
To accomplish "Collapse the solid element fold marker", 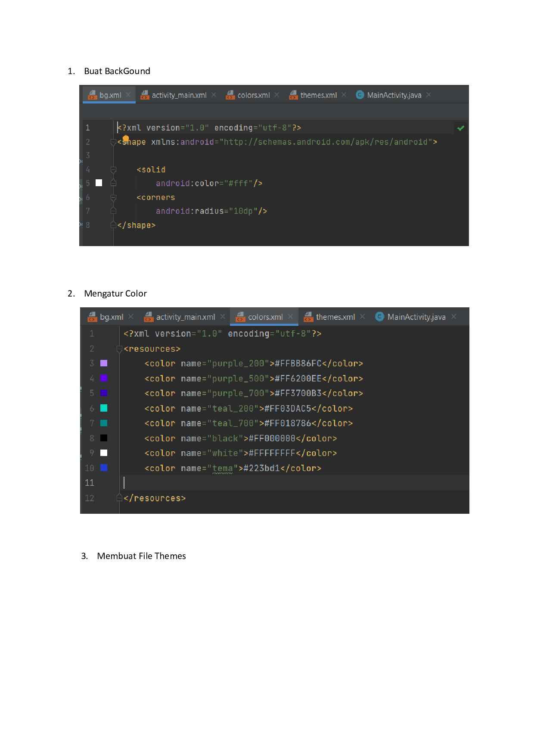I will click(x=113, y=169).
